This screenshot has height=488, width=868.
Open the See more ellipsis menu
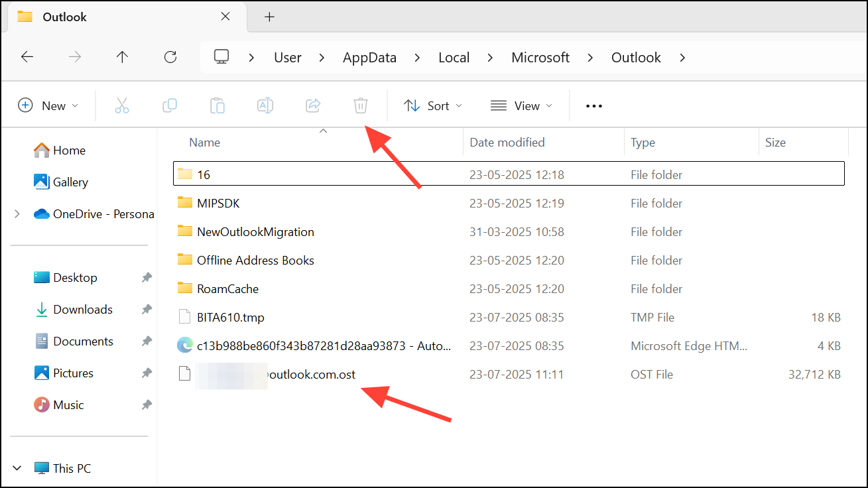tap(594, 106)
